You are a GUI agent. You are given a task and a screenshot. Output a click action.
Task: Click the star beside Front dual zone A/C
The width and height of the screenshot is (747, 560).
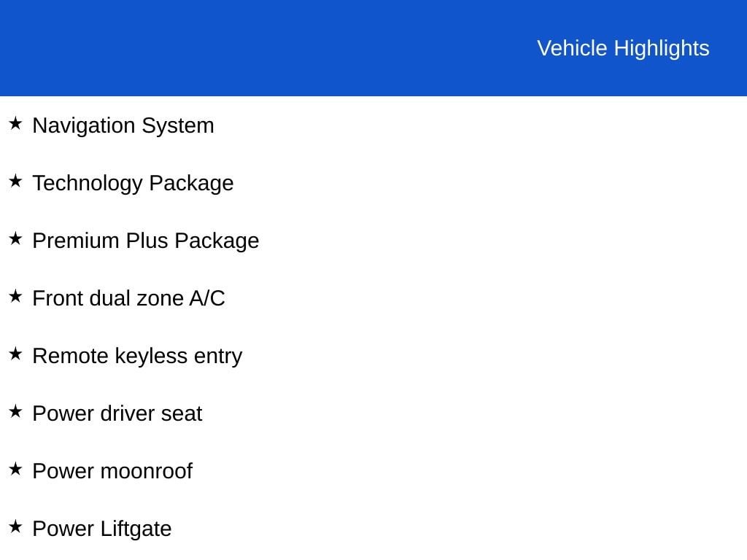coord(15,296)
